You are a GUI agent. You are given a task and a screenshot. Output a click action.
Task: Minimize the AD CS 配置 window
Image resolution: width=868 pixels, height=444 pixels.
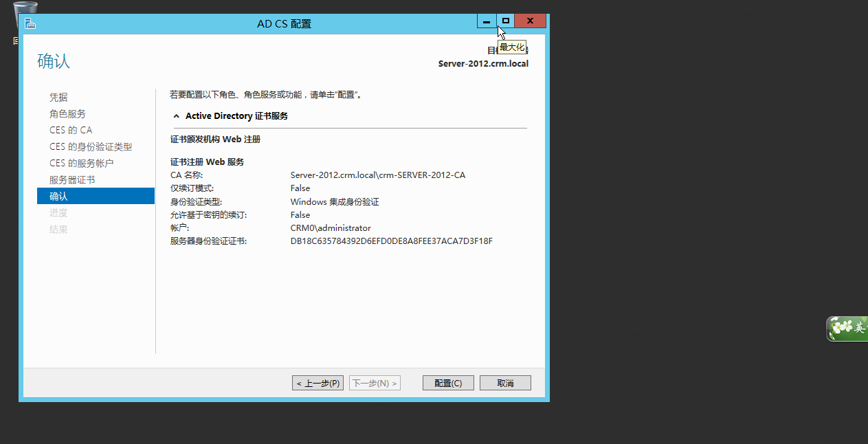point(487,21)
